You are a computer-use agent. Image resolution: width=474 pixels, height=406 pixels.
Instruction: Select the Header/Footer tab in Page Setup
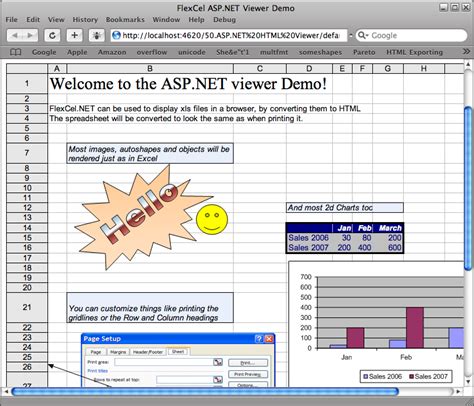tap(148, 352)
